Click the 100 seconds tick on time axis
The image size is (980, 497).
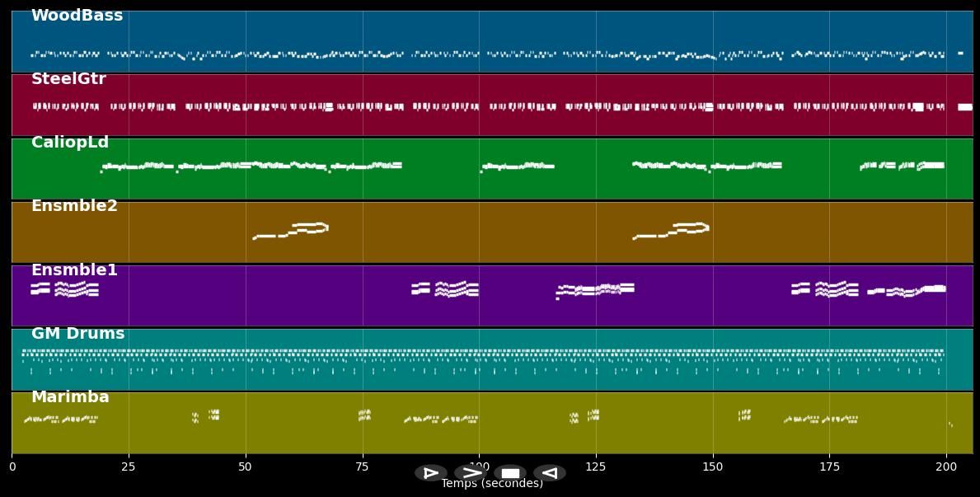point(479,467)
